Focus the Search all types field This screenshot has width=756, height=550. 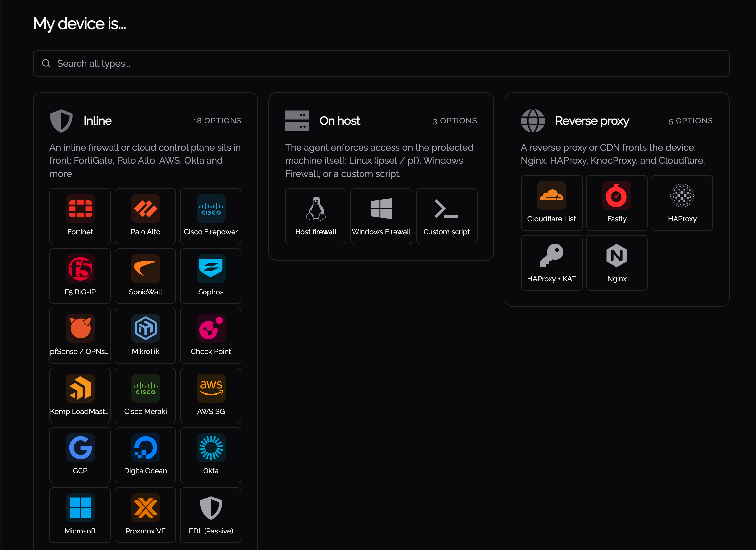click(x=381, y=63)
